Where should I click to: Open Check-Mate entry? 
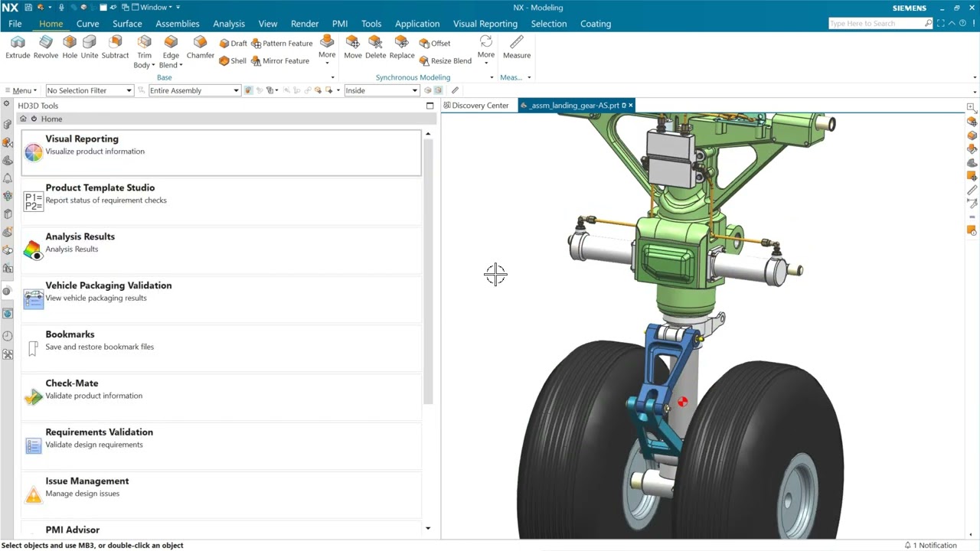click(x=221, y=397)
